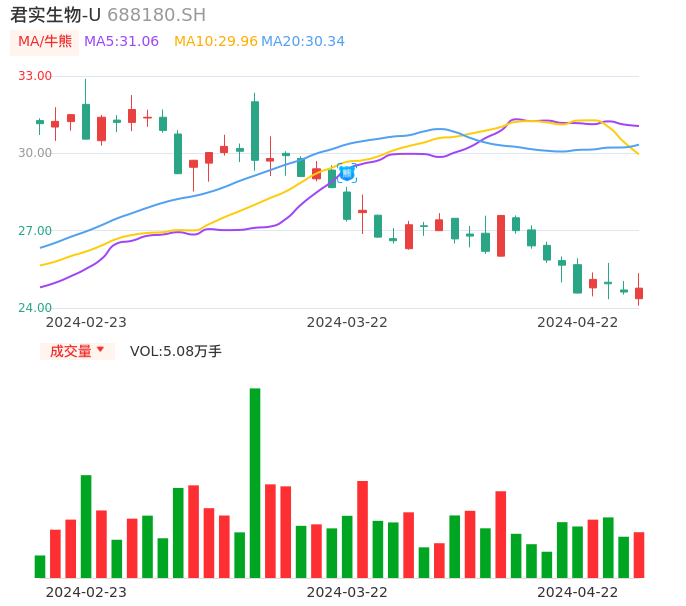Screen dimensions: 686x606
Task: Click the last red candlestick on the right
Action: point(639,293)
